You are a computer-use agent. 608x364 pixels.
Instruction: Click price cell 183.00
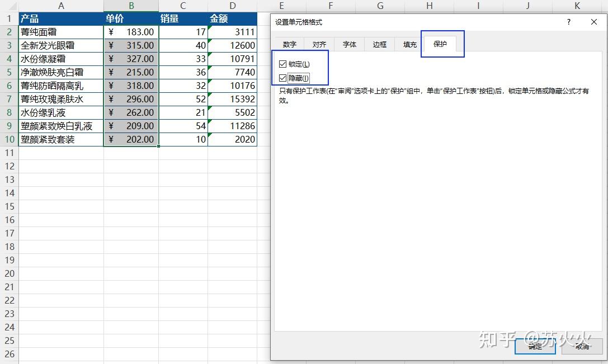point(131,32)
